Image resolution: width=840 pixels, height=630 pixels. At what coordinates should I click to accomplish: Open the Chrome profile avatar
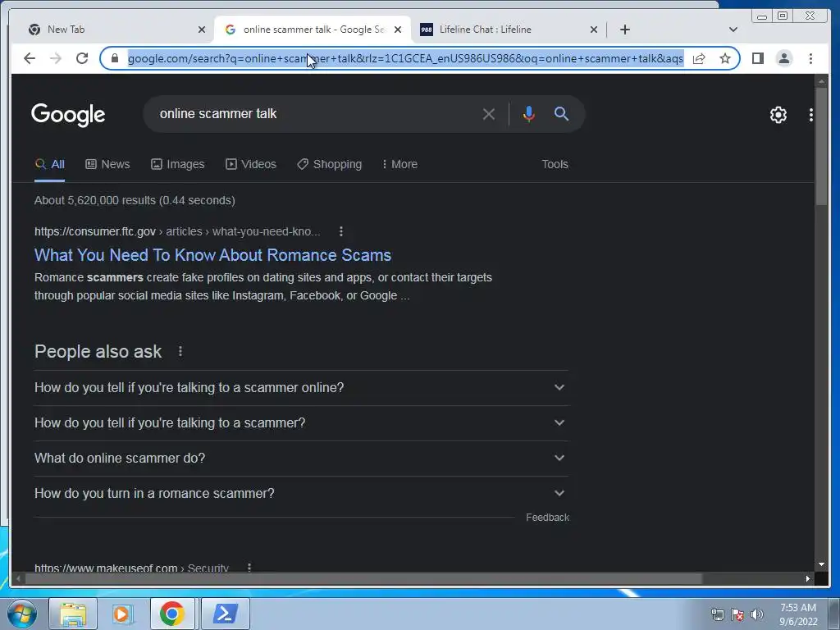tap(783, 58)
